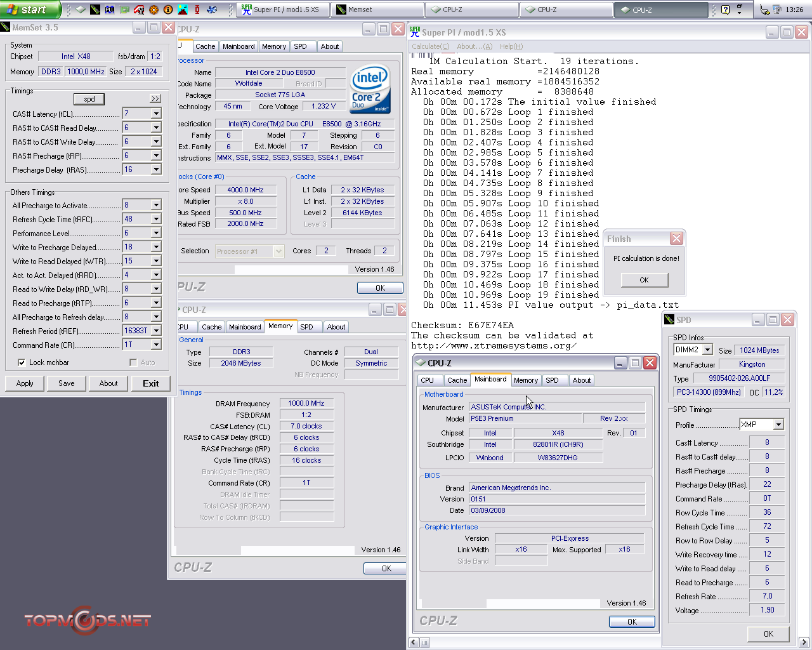Screen dimensions: 812x650
Task: Open the XMP Profile dropdown in SPD
Action: coord(778,424)
